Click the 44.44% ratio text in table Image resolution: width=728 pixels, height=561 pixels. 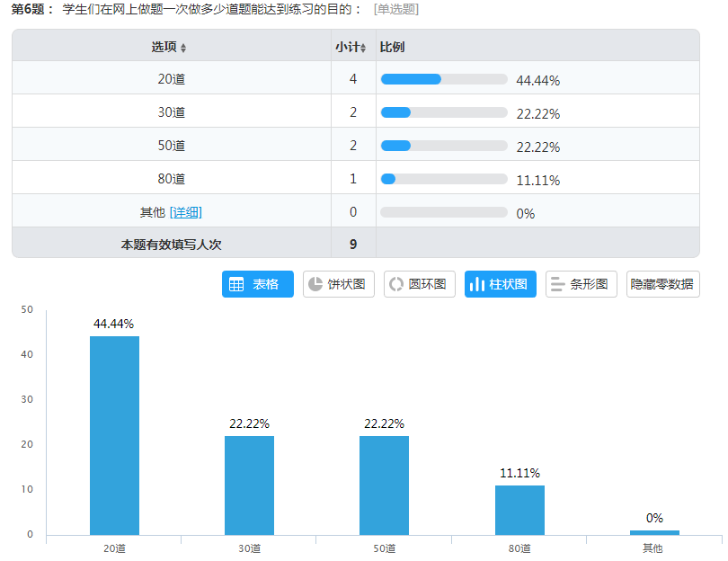538,81
